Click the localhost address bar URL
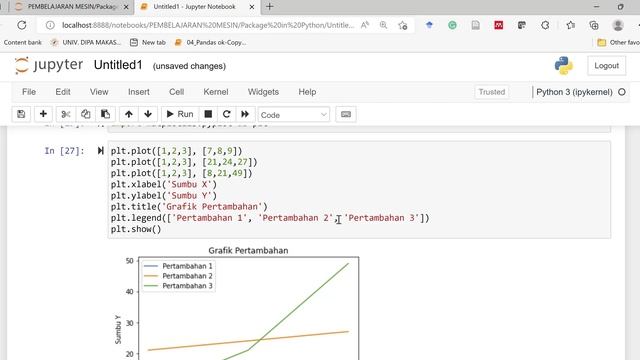Screen dimensions: 640x360 tap(208, 25)
